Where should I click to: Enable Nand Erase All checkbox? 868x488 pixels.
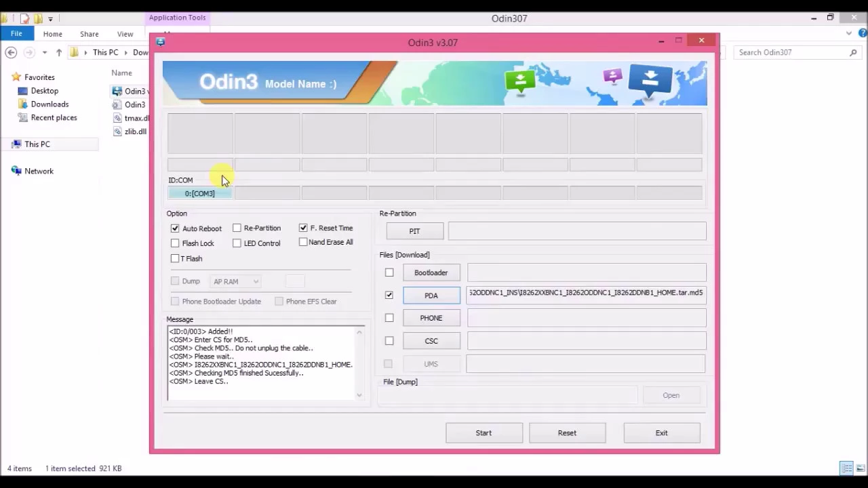[x=303, y=242]
